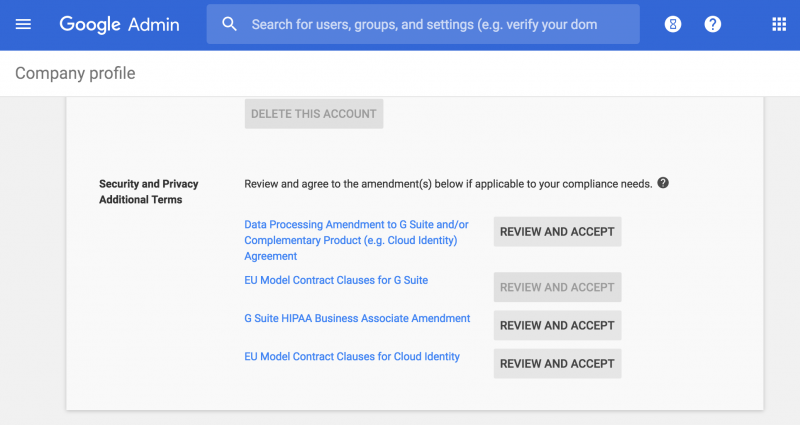Open G Suite HIPAA Business Associate Amendment link
The image size is (800, 425).
[x=357, y=318]
